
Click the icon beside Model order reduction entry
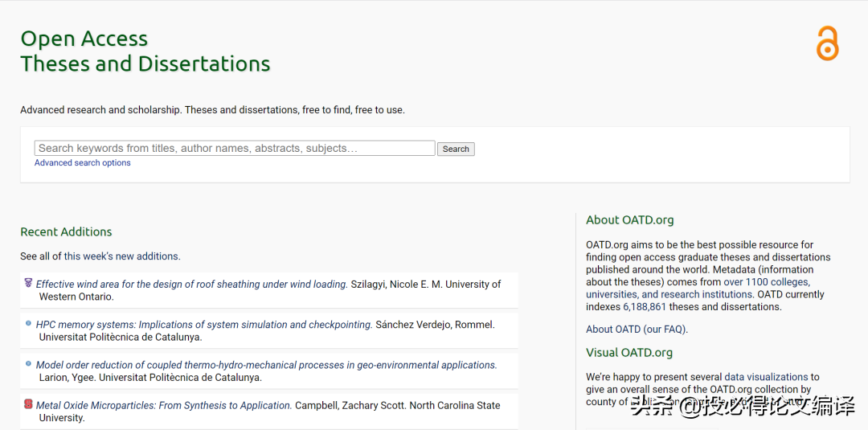(x=28, y=363)
